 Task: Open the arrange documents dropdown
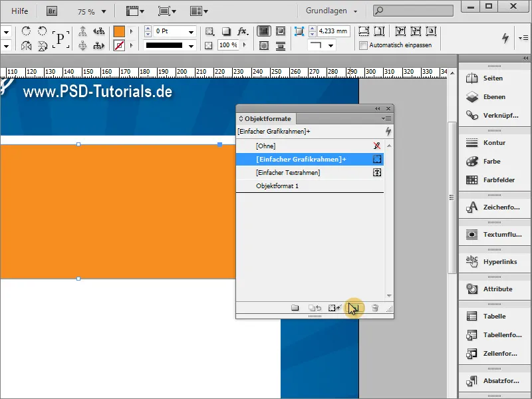199,11
